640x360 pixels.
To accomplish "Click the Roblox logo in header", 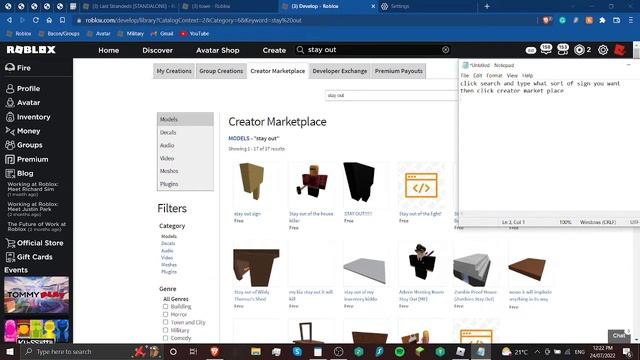I will tap(31, 50).
